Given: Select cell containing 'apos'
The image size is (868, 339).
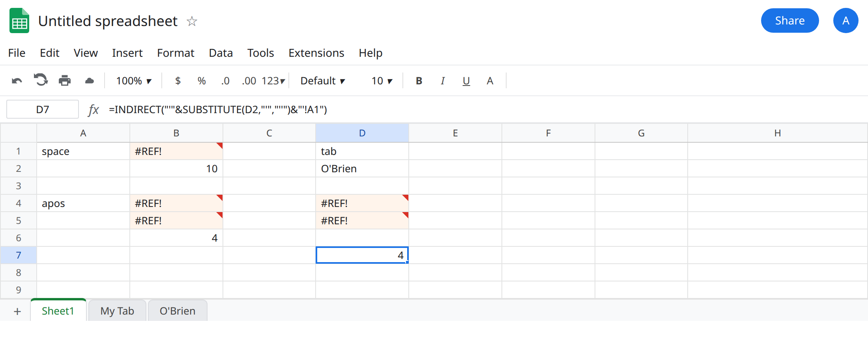Looking at the screenshot, I should coord(83,203).
